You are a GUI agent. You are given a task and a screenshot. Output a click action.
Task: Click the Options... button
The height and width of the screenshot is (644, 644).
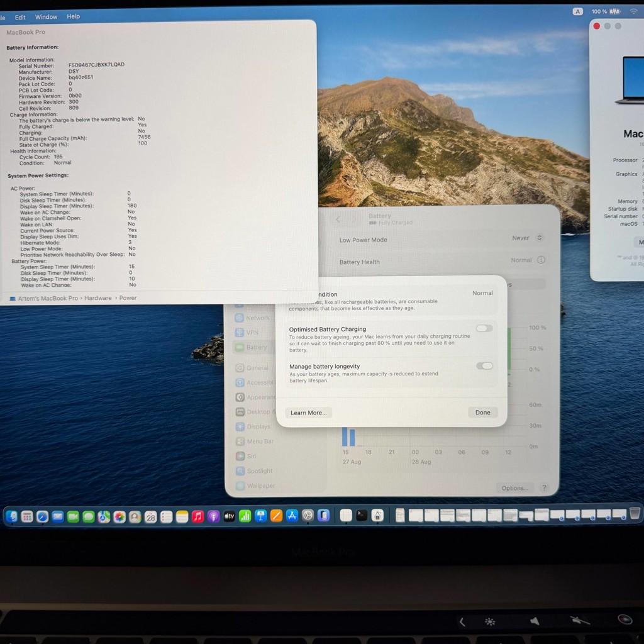pos(514,487)
